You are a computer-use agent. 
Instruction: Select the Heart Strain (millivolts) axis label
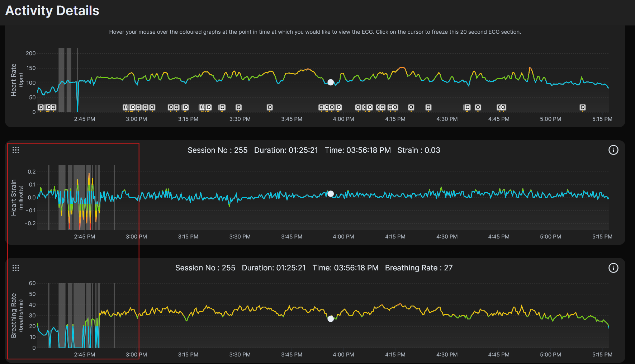point(16,198)
